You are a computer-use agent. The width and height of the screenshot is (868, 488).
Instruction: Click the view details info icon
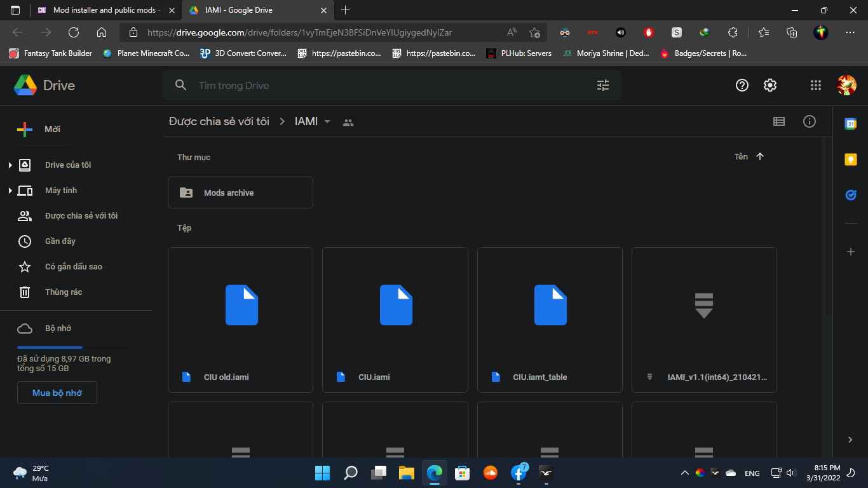coord(810,121)
